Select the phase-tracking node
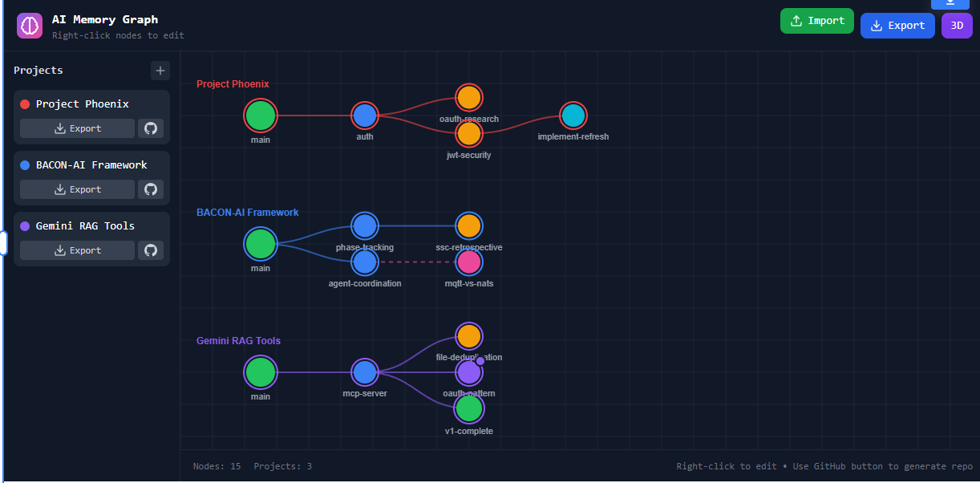Viewport: 980px width, 483px height. (x=365, y=226)
